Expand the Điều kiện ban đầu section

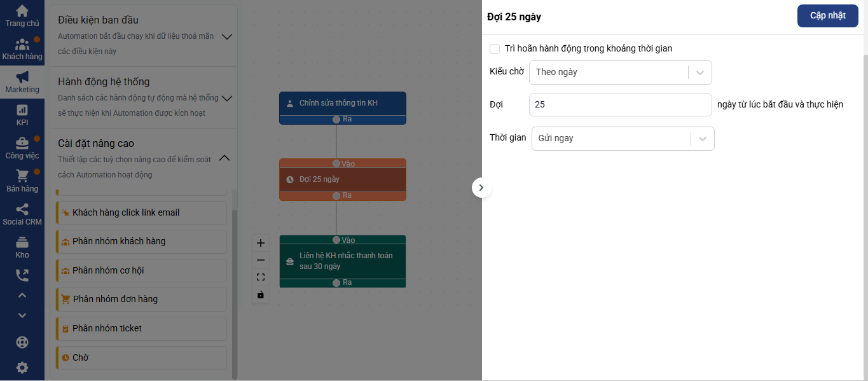[x=226, y=36]
